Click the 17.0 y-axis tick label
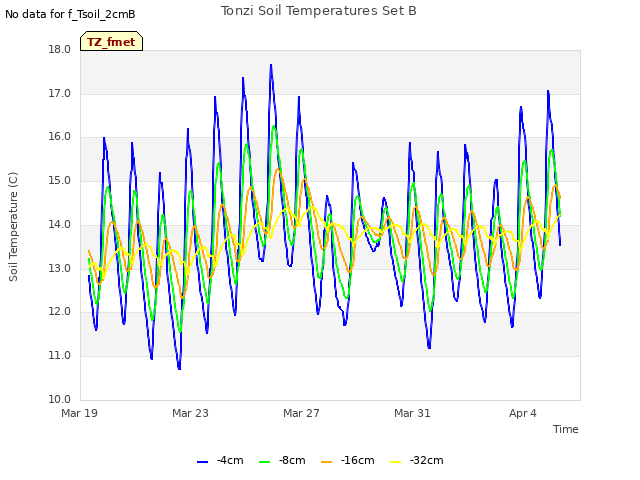The width and height of the screenshot is (640, 480). click(x=60, y=93)
